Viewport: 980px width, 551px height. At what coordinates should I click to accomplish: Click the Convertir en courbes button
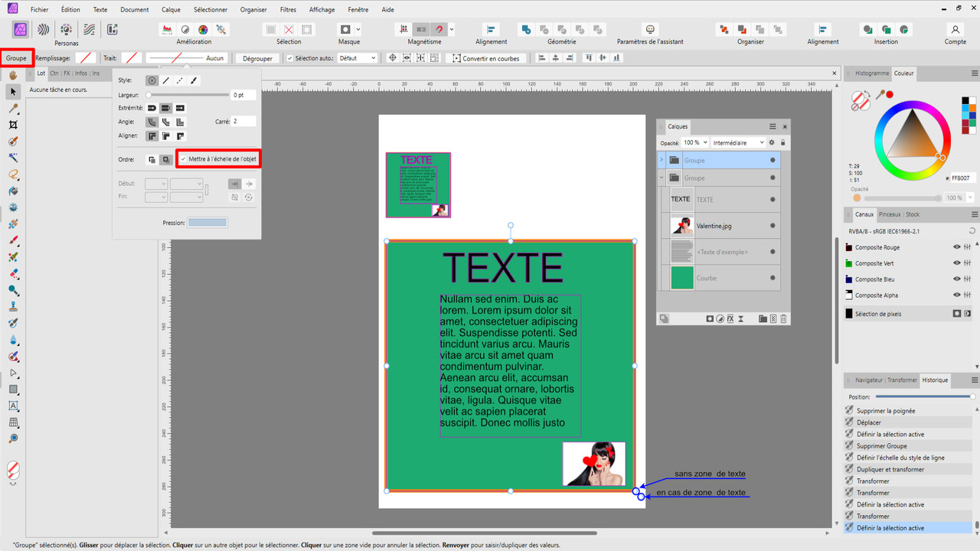485,58
